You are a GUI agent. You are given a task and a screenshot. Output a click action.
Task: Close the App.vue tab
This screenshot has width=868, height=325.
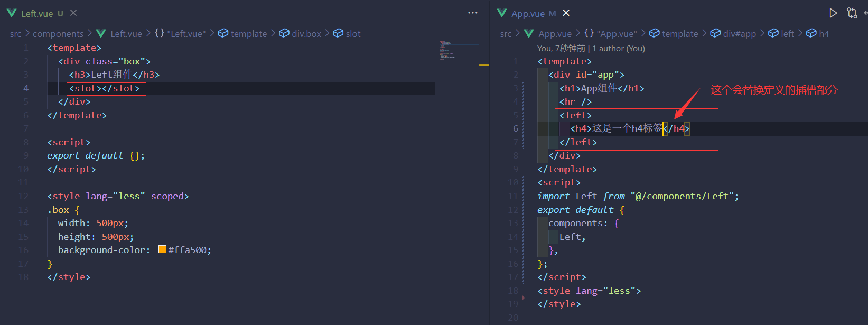(x=566, y=13)
